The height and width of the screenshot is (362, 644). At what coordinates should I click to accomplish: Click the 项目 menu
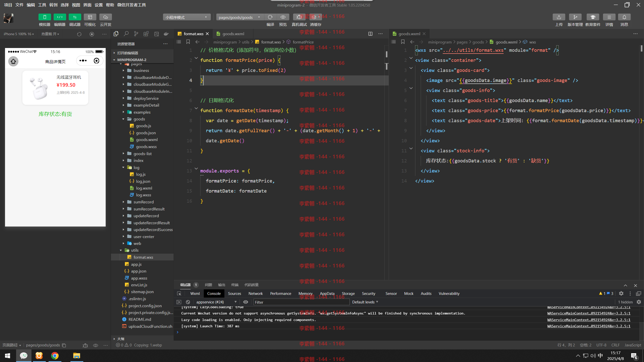[x=8, y=5]
